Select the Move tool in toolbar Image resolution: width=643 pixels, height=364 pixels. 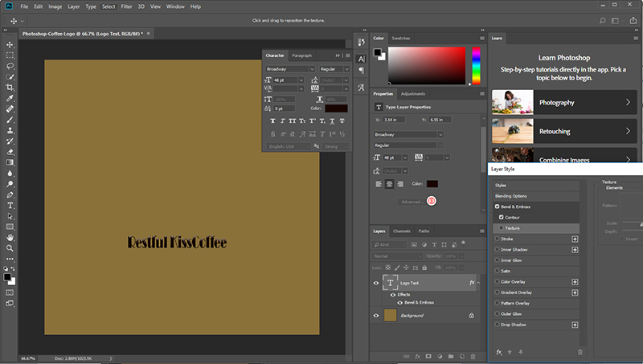pos(10,45)
